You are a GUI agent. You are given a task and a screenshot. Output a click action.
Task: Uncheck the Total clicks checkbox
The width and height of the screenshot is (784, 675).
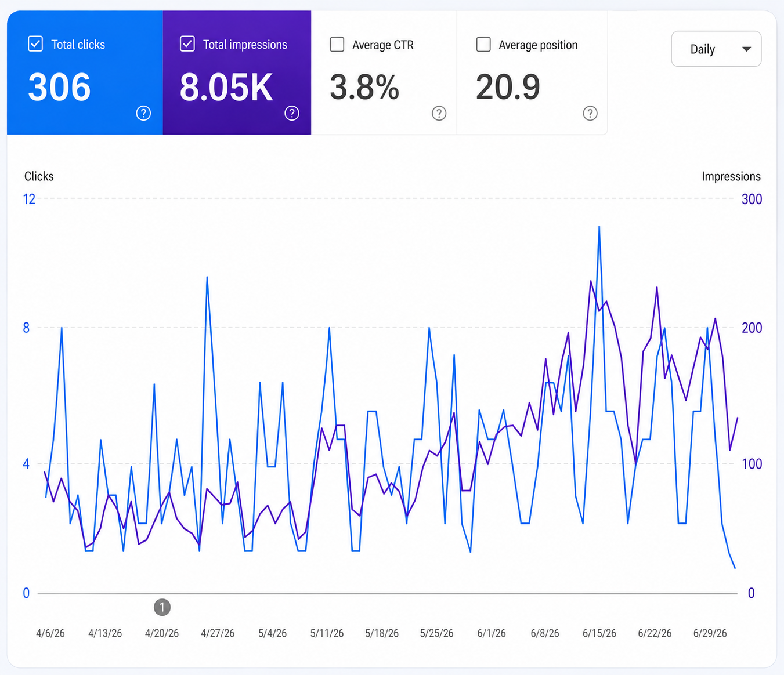coord(35,44)
